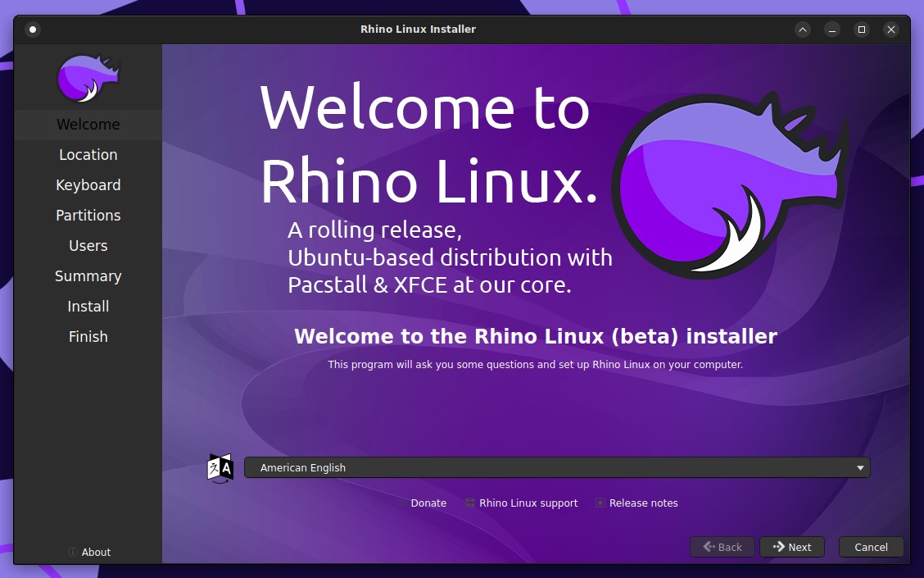The width and height of the screenshot is (924, 578).
Task: Click the "A rolling release, Ubuntu-based distribution" tagline
Action: coord(450,257)
